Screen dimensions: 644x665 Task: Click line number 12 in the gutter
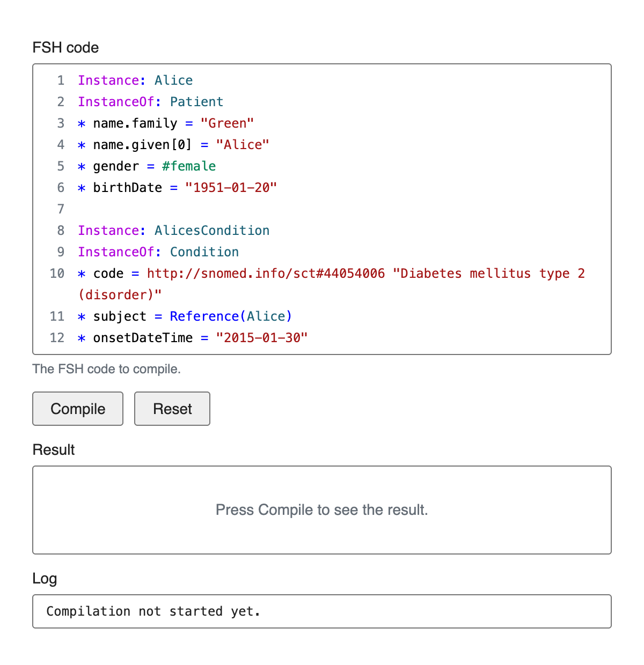57,338
